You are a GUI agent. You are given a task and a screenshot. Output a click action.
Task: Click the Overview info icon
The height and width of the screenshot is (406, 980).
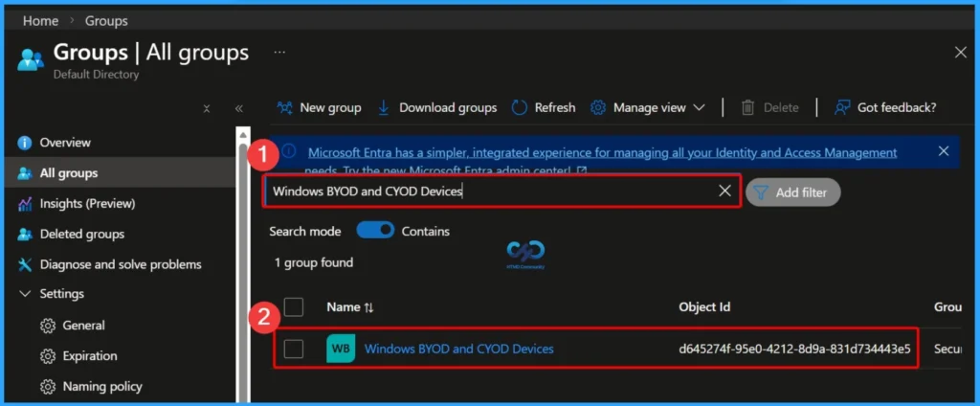pos(25,144)
